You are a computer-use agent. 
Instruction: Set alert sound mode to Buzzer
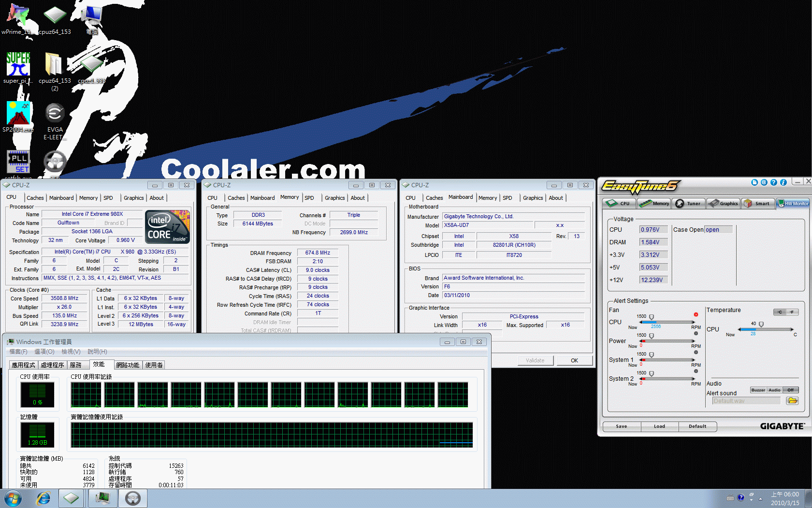(758, 390)
